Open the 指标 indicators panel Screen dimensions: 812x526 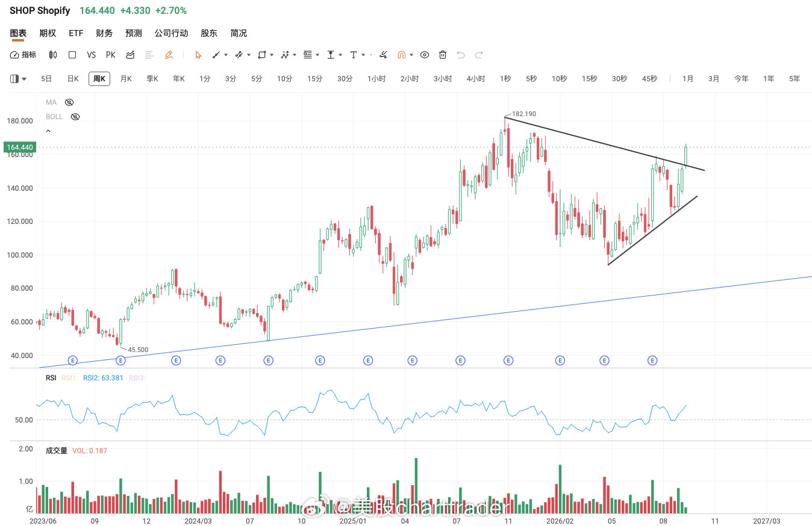tap(23, 55)
